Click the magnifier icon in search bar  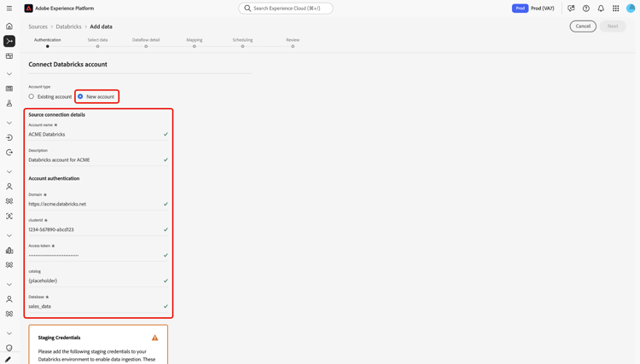point(247,9)
